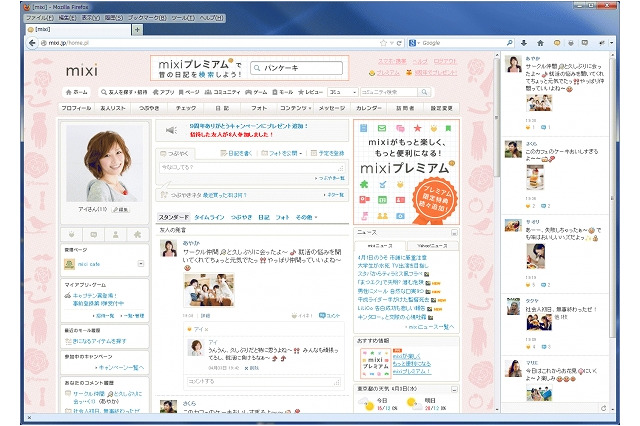Open the dropdown next to mixi cafe
This screenshot has width=640, height=426.
[141, 264]
